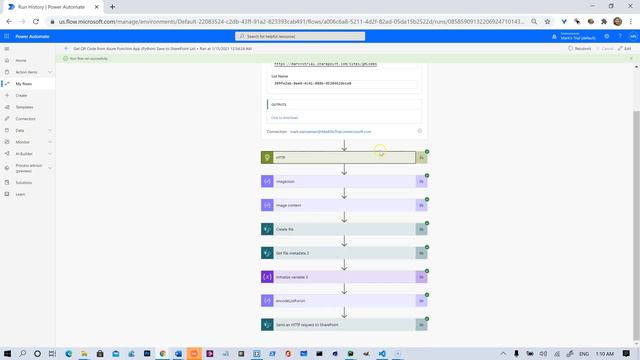Select My flows in the sidebar
Viewport: 640px width, 360px height.
click(x=24, y=84)
